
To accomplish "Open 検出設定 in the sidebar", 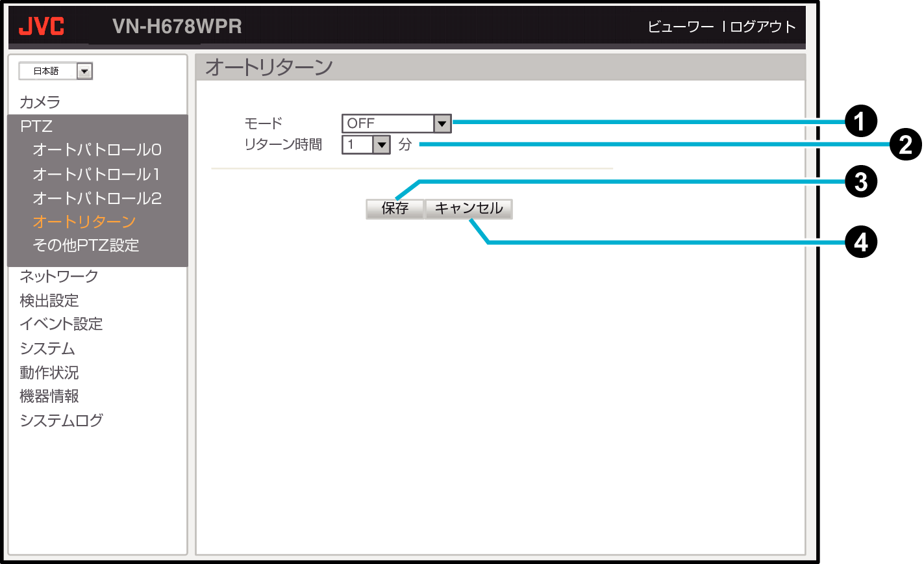I will [49, 300].
